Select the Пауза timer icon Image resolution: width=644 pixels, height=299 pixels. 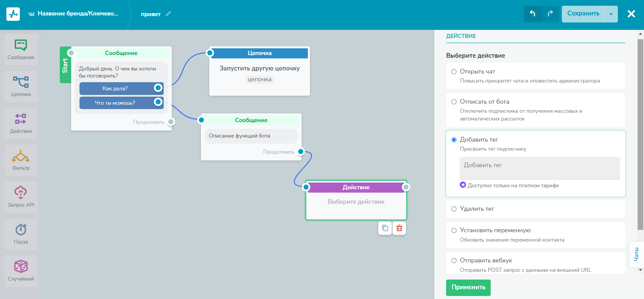[x=21, y=230]
